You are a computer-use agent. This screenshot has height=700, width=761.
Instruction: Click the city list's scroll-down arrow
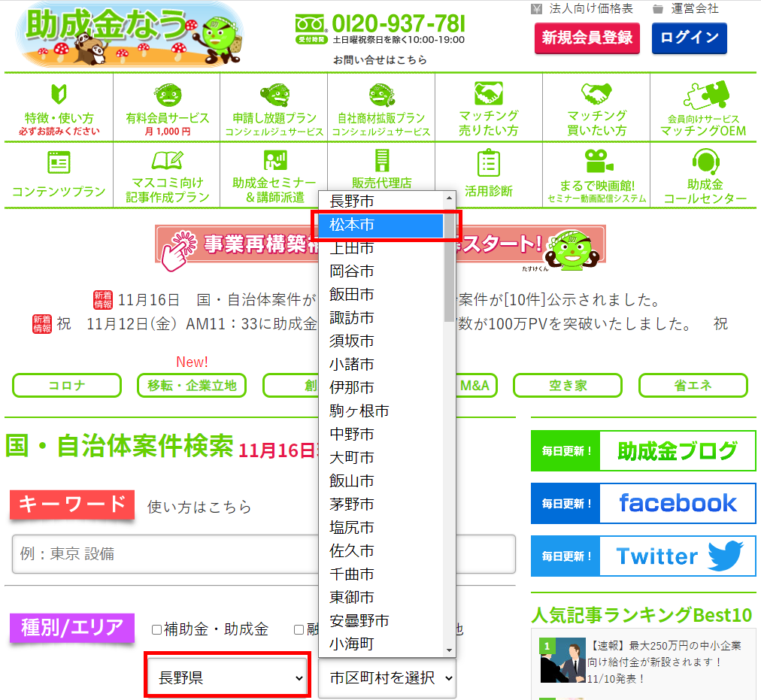(450, 650)
